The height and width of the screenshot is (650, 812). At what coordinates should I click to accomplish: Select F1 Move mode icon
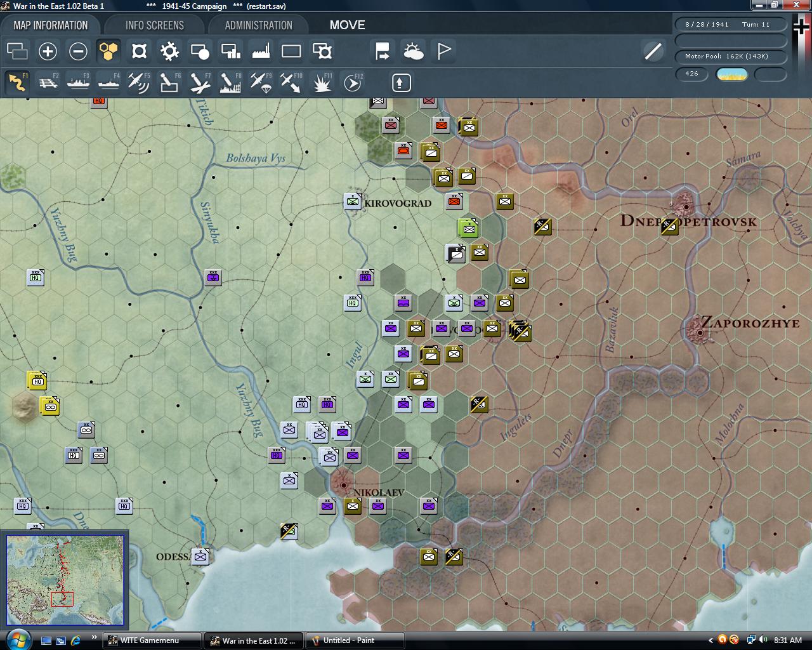(17, 83)
